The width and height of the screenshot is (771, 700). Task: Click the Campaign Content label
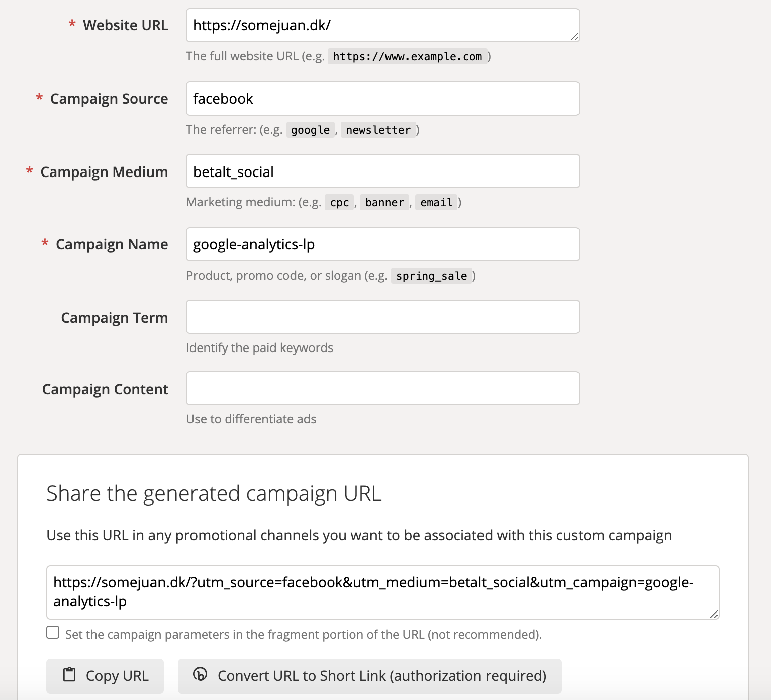pyautogui.click(x=105, y=389)
